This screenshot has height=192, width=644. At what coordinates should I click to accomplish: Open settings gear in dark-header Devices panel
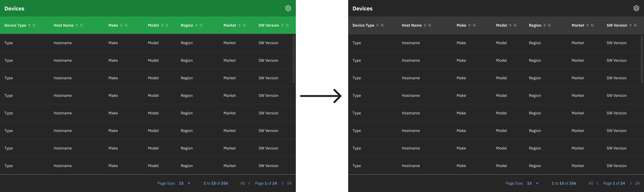(636, 8)
